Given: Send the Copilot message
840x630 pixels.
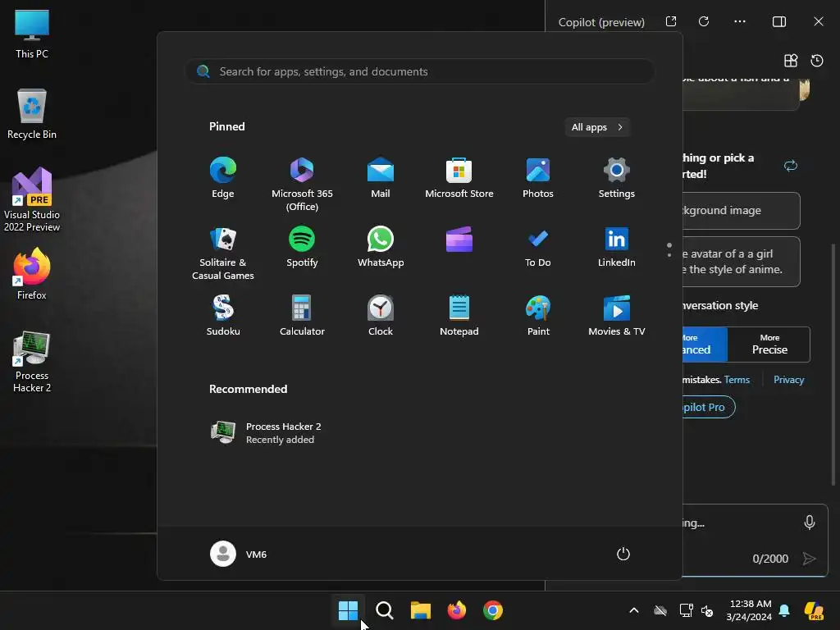Looking at the screenshot, I should point(810,559).
